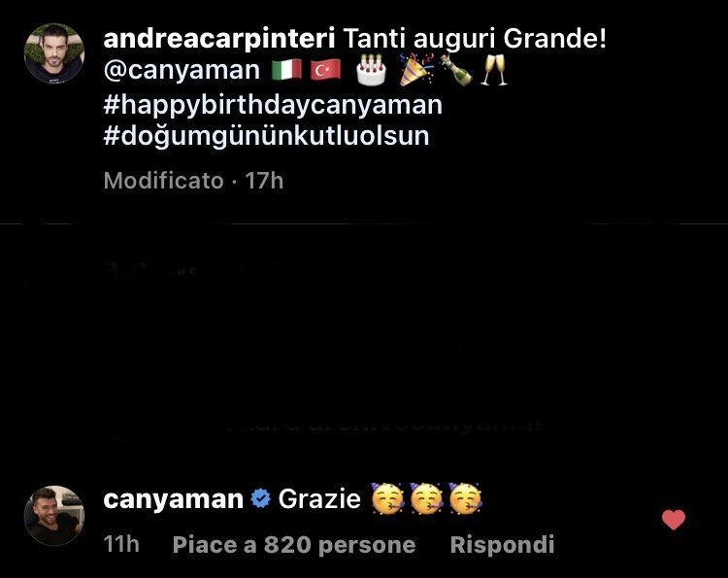Tap the blue verified badge next to canyaman
The height and width of the screenshot is (578, 728).
point(260,499)
